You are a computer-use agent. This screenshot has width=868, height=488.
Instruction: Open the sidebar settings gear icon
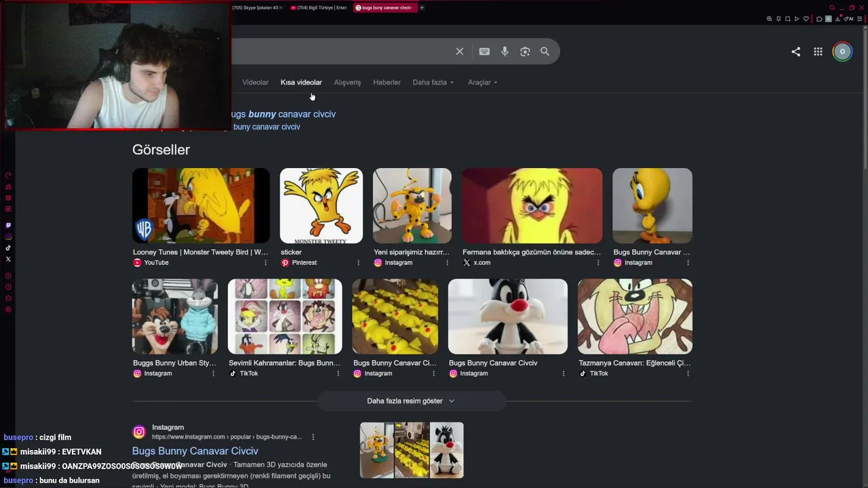(8, 310)
